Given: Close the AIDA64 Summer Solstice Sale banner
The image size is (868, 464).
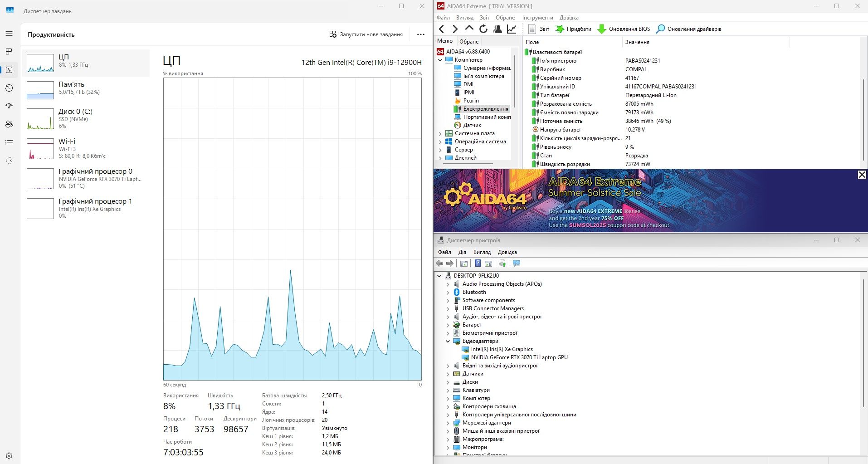Looking at the screenshot, I should 862,175.
